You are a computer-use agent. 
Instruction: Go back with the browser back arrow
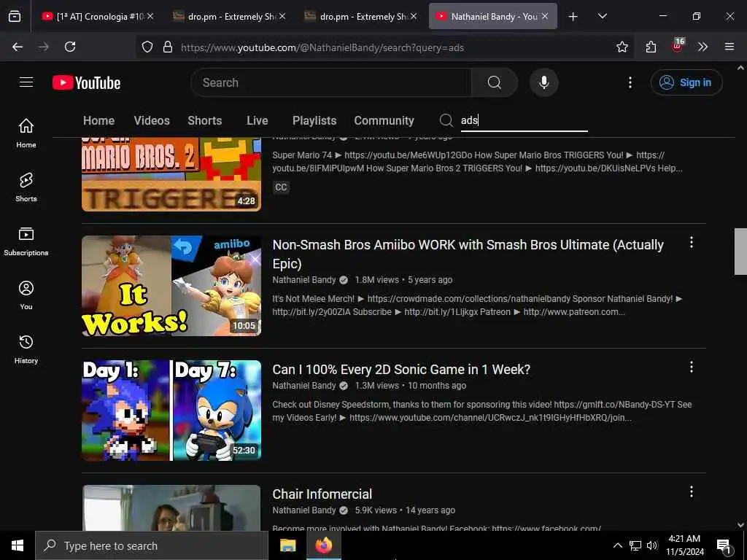tap(18, 47)
